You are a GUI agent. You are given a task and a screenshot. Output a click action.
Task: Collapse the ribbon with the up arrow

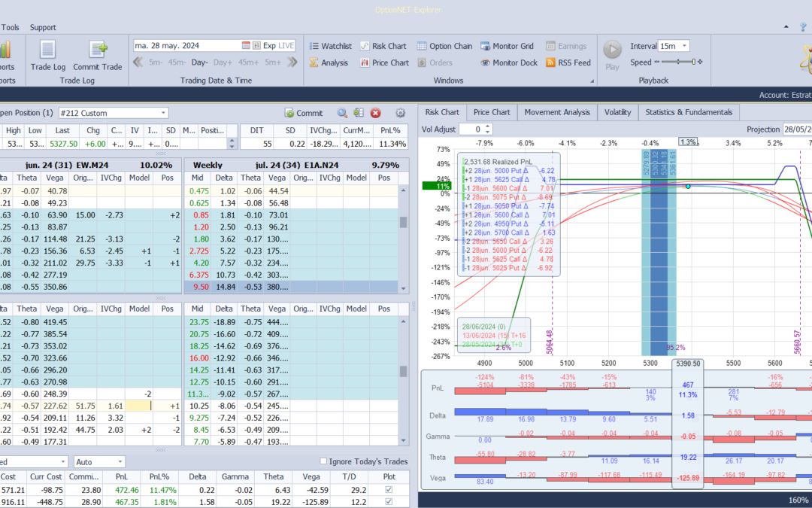coord(786,27)
